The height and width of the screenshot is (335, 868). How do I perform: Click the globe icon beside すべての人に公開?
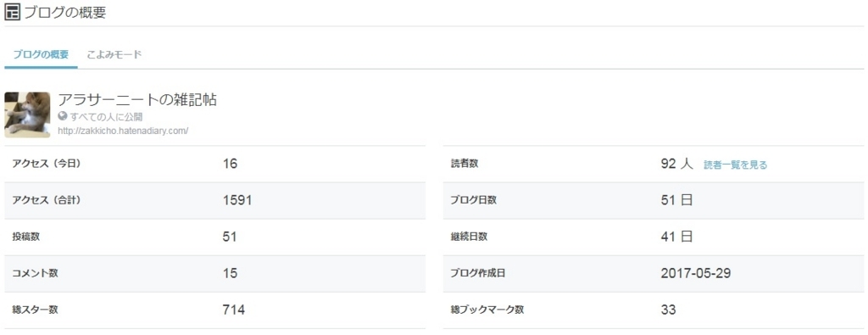coord(63,116)
